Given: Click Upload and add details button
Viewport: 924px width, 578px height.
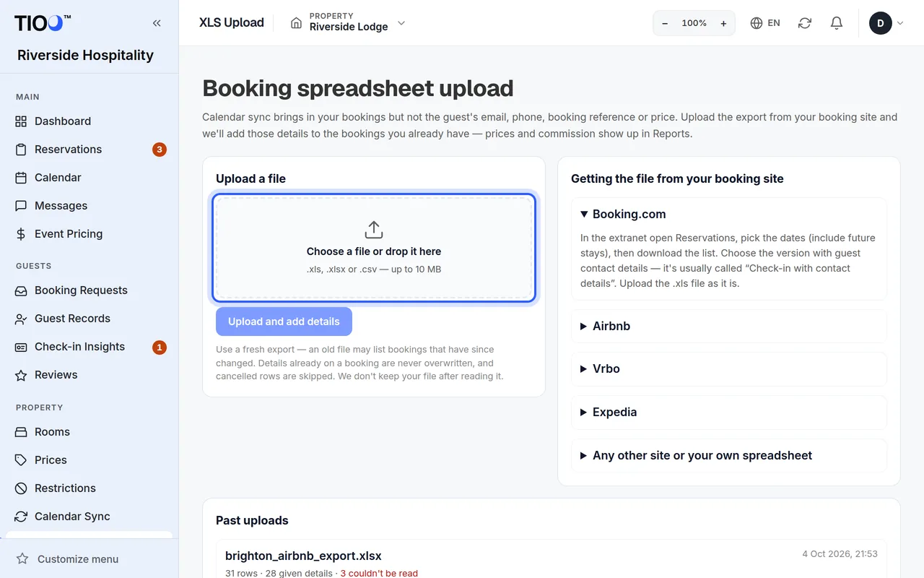Looking at the screenshot, I should 284,322.
